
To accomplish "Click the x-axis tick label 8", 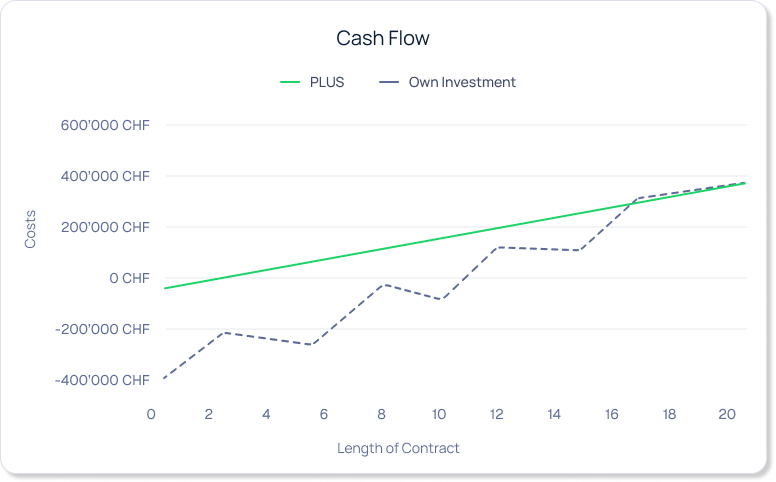I will click(381, 414).
